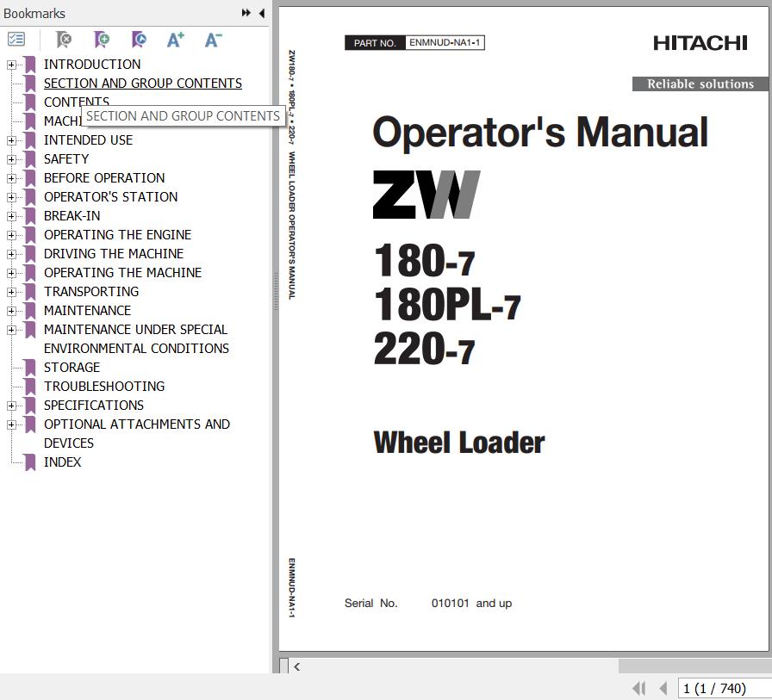Click the page number field 1 (1 / 740)
Viewport: 772px width, 700px height.
(x=725, y=688)
